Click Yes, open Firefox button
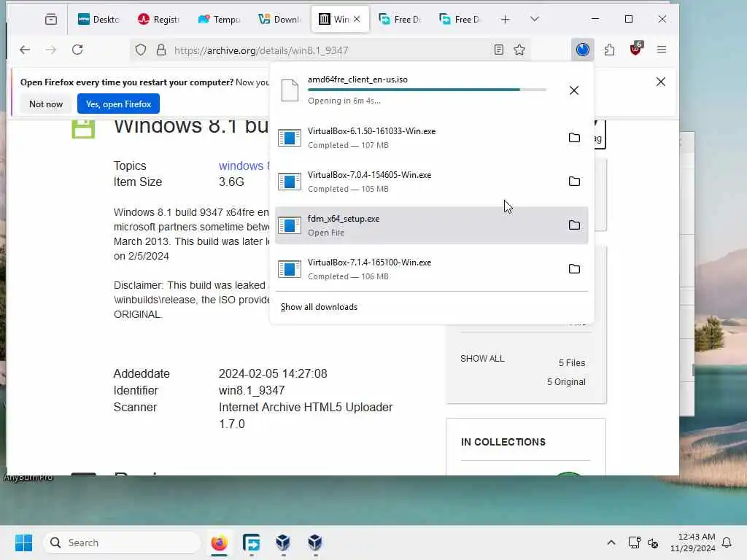Viewport: 747px width, 560px height. click(x=118, y=104)
